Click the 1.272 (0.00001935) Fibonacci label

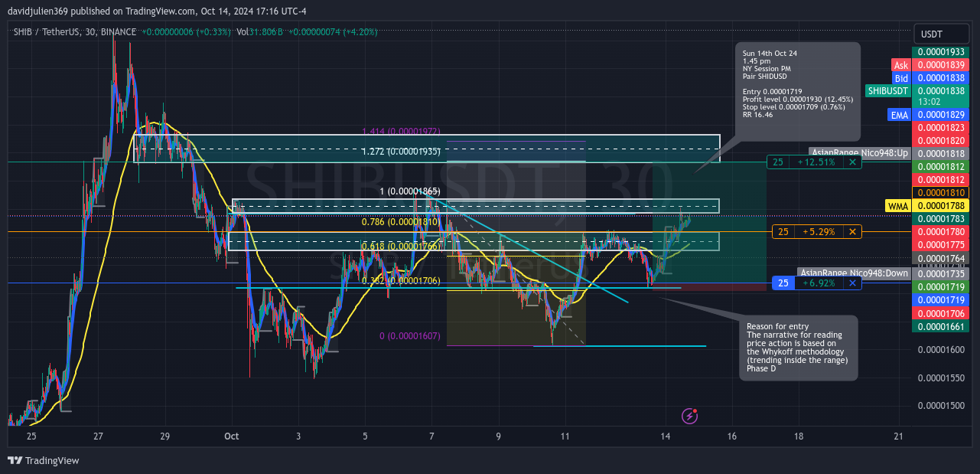point(401,151)
